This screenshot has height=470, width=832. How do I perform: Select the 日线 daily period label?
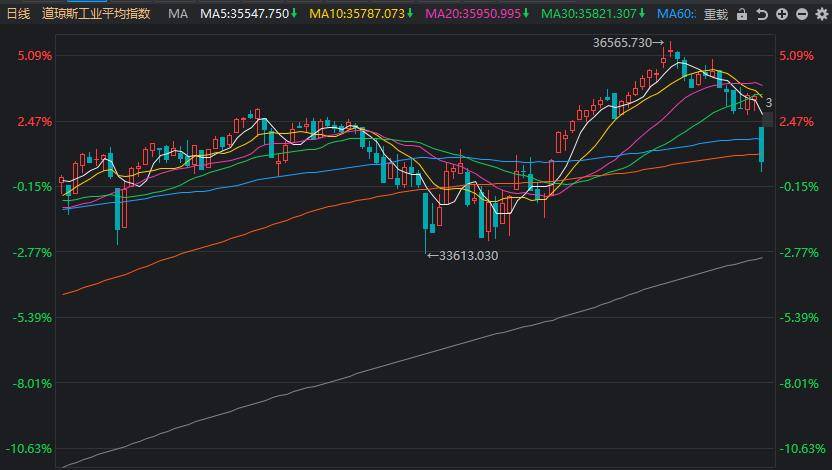pos(19,14)
